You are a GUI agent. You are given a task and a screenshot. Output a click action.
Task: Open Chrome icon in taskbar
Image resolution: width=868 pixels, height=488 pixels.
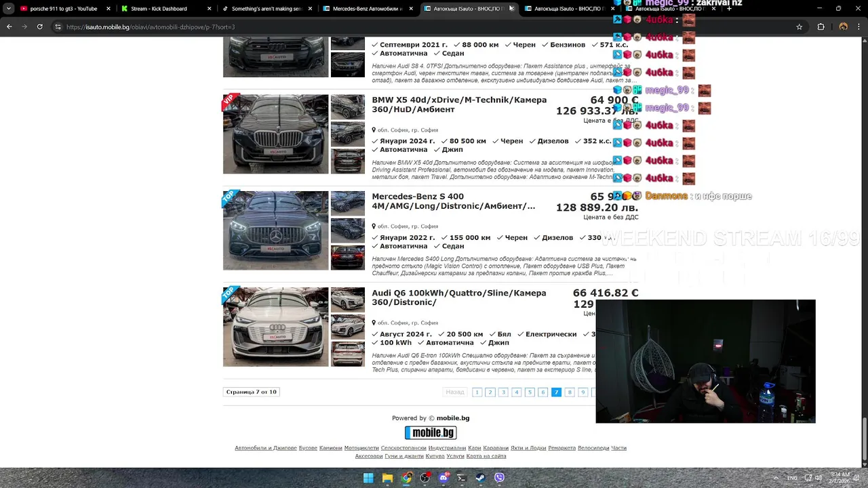click(x=406, y=478)
